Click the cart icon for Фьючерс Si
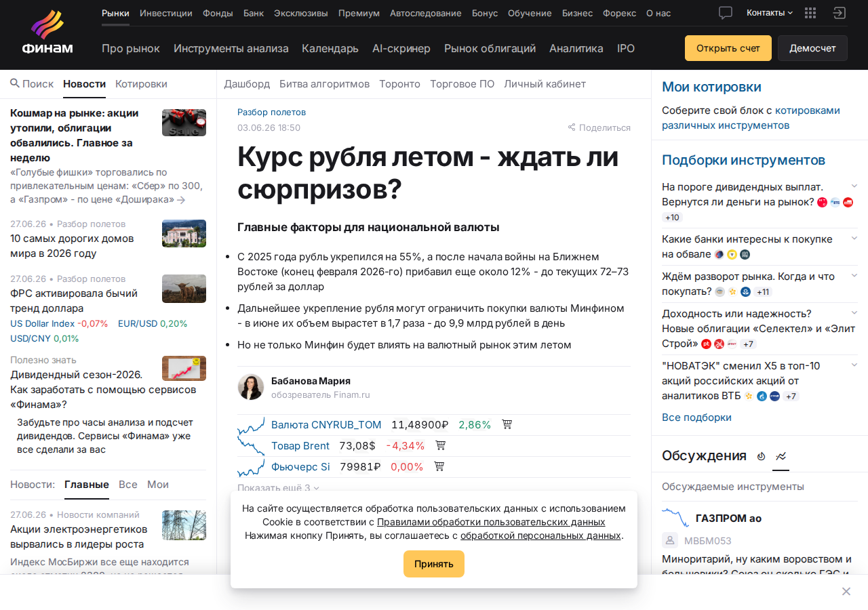This screenshot has height=610, width=868. point(439,466)
